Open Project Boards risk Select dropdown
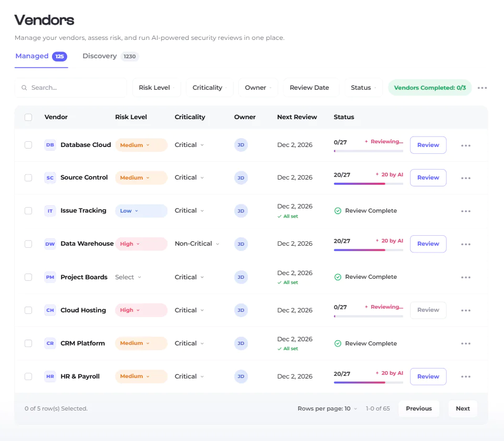Screen dimensions: 504x441 coord(128,277)
